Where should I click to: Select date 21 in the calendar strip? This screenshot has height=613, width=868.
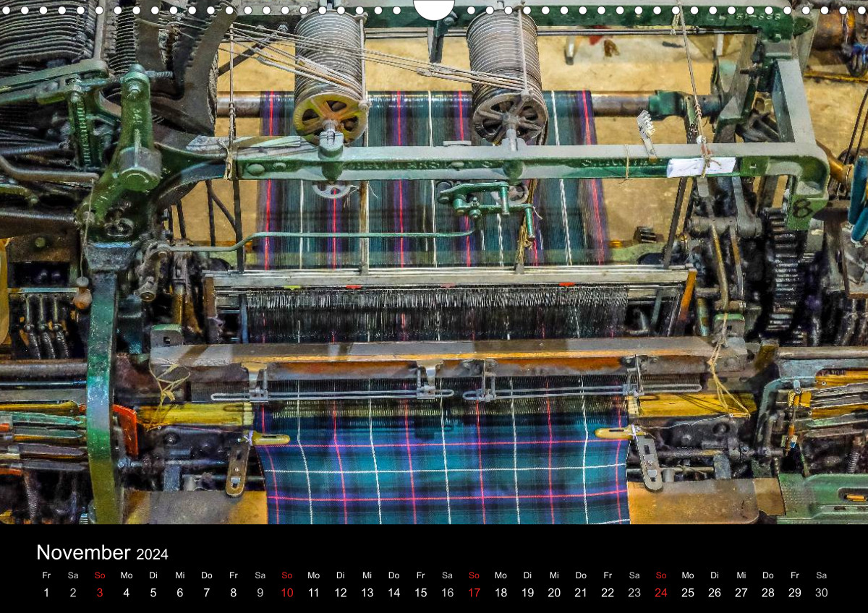581,593
